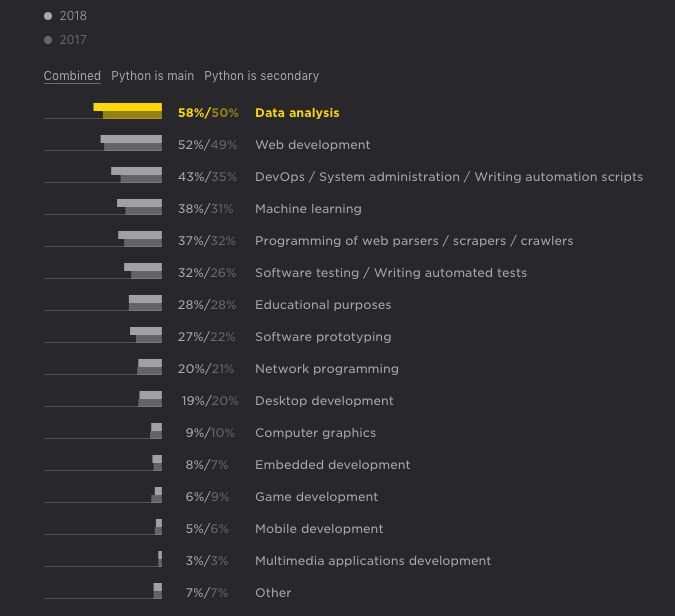This screenshot has height=616, width=675.
Task: Switch to the Python is main tab
Action: pos(152,76)
